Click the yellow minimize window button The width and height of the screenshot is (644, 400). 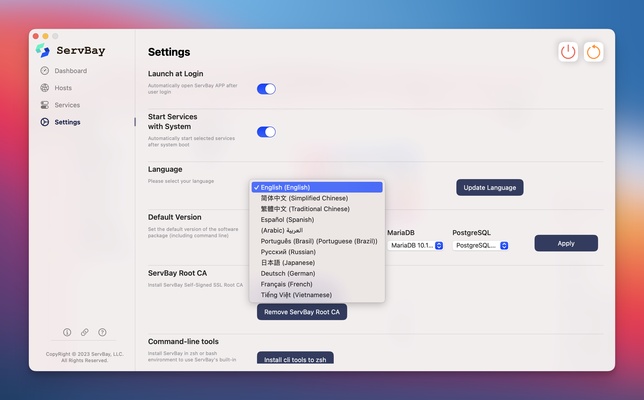tap(46, 36)
